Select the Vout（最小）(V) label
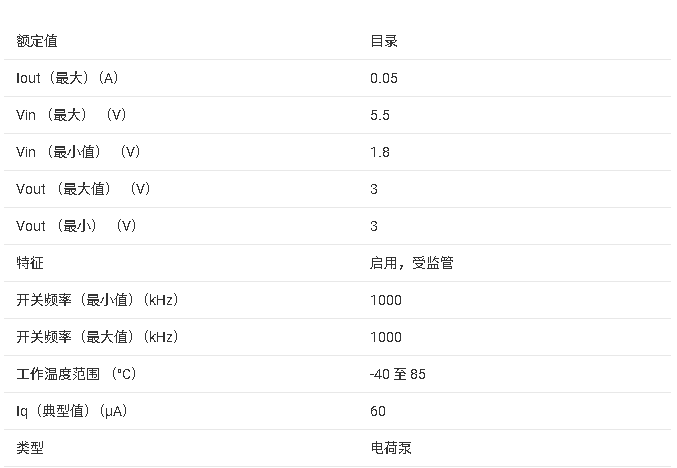Screen dimensions: 677x468 (x=76, y=226)
